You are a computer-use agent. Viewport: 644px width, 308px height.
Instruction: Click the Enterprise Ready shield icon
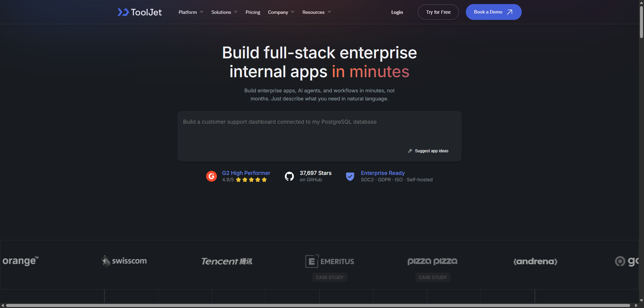(x=350, y=176)
